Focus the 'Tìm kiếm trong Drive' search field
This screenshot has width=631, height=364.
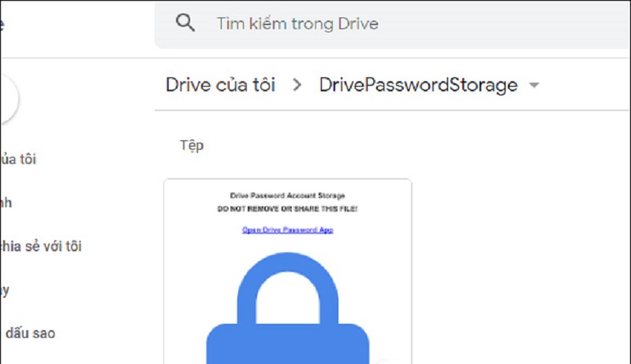pyautogui.click(x=392, y=24)
